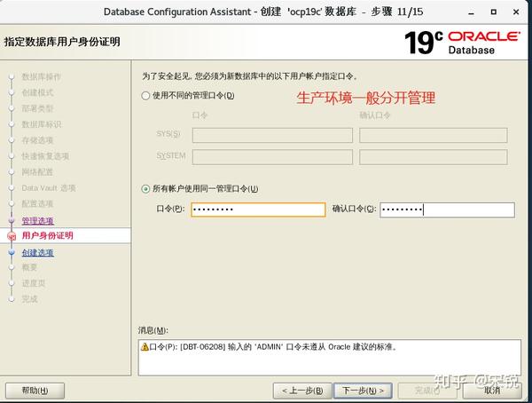Select the 用户身份证明 current step
532x403 pixels.
47,235
